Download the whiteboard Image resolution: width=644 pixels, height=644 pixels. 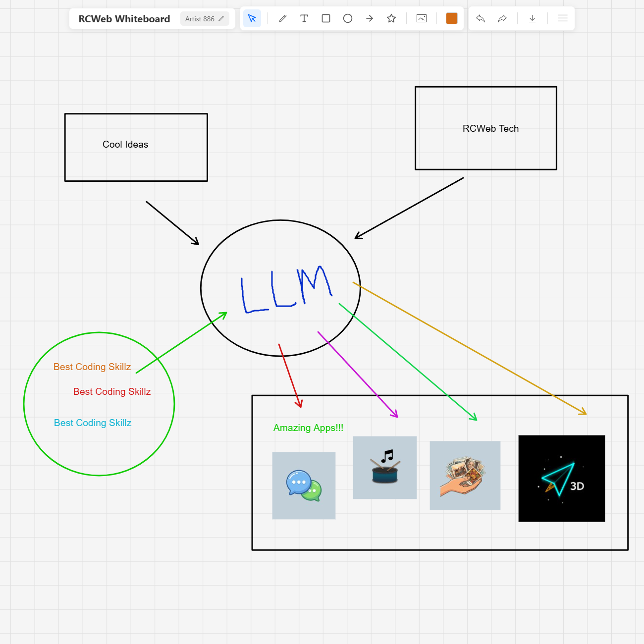pyautogui.click(x=532, y=18)
